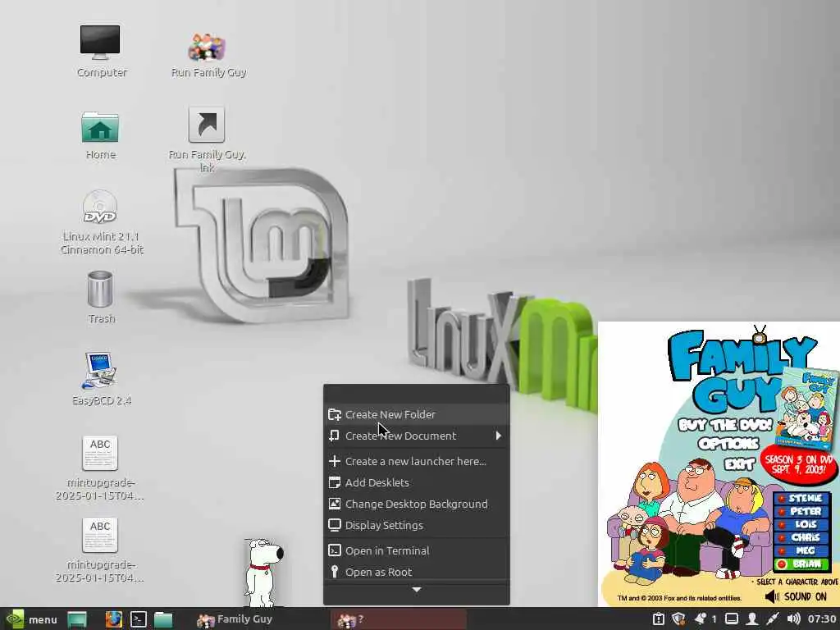Click the Season 3 on DVD red badge
This screenshot has width=840, height=630.
pos(798,464)
